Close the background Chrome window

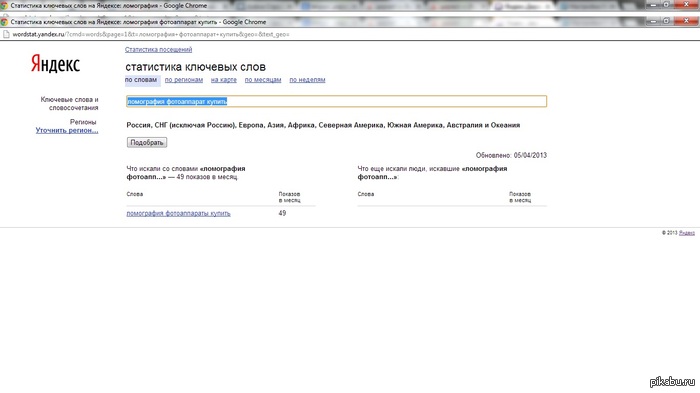(687, 4)
